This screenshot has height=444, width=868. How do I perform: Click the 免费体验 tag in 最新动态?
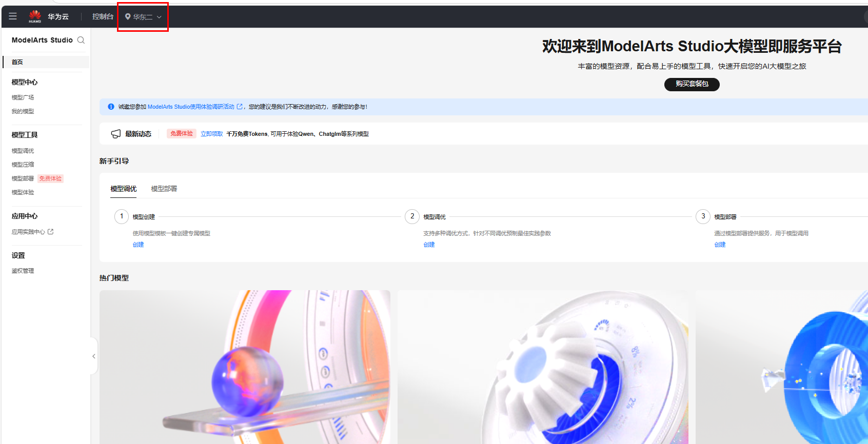pos(182,134)
